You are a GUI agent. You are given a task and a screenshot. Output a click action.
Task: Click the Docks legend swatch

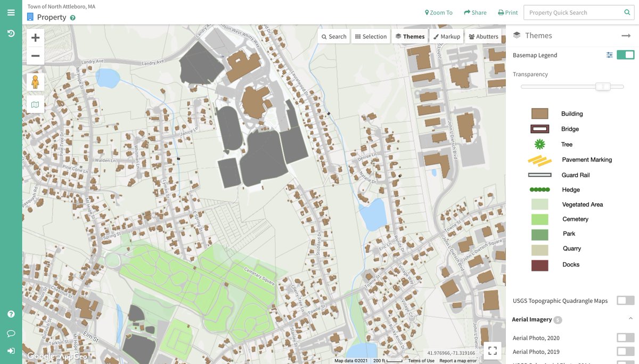click(x=539, y=265)
